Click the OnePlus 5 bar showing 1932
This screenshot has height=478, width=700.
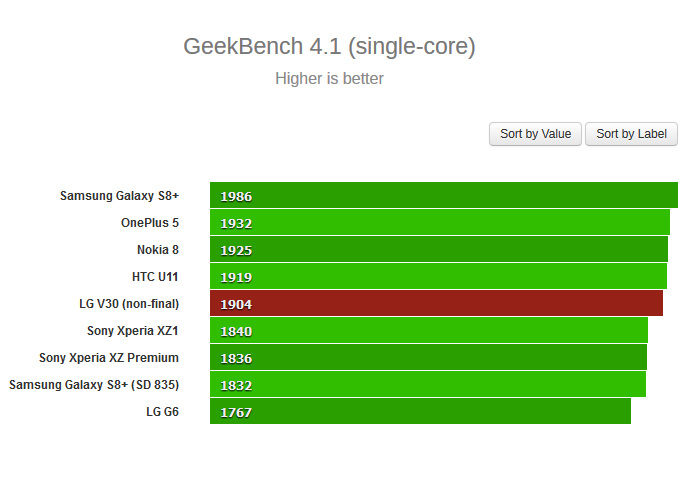click(439, 223)
